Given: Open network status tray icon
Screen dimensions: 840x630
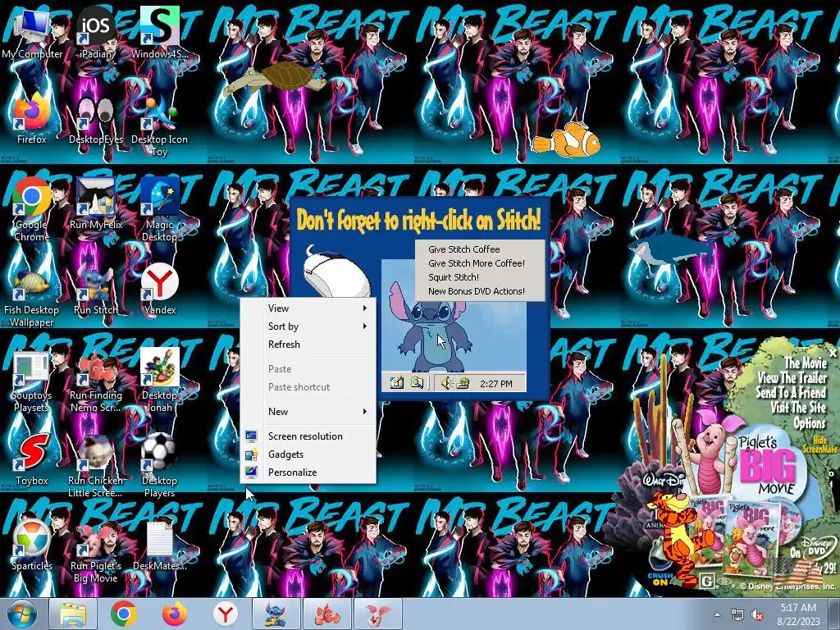Looking at the screenshot, I should point(737,614).
